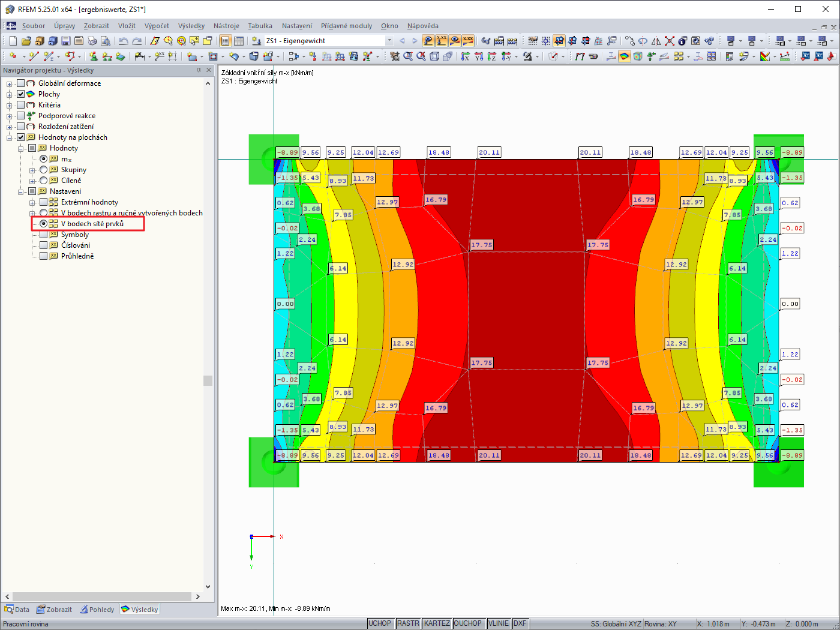Check the Průhledně checkbox
This screenshot has height=630, width=840.
(44, 256)
